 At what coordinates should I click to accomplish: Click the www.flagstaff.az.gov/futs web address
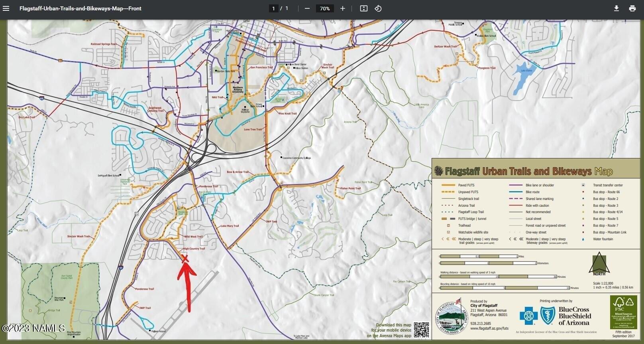(489, 328)
